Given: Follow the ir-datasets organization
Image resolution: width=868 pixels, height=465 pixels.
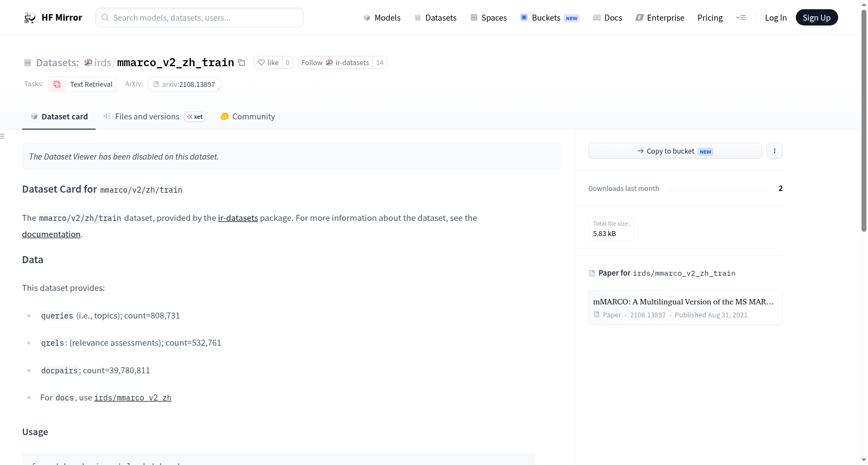Looking at the screenshot, I should (x=335, y=63).
